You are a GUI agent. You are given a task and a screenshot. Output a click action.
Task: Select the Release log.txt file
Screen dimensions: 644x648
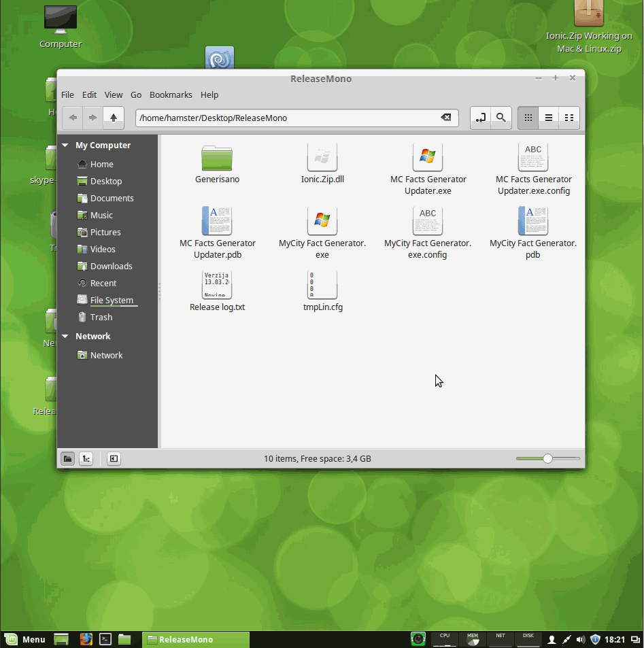pyautogui.click(x=217, y=291)
